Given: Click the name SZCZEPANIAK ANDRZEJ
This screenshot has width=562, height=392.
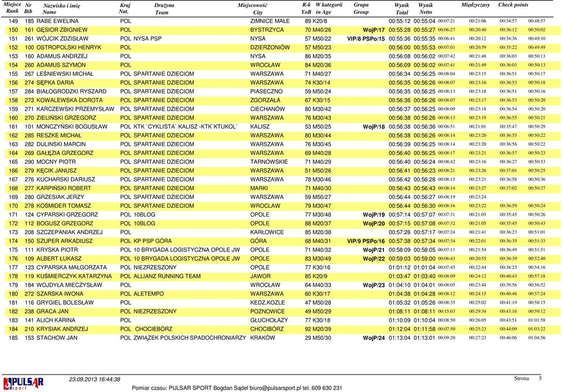Looking at the screenshot, I should (x=70, y=232).
